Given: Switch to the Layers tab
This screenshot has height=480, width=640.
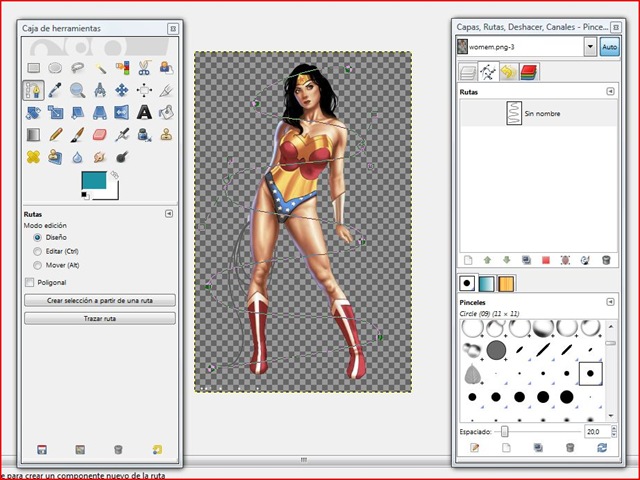Looking at the screenshot, I should pyautogui.click(x=466, y=71).
